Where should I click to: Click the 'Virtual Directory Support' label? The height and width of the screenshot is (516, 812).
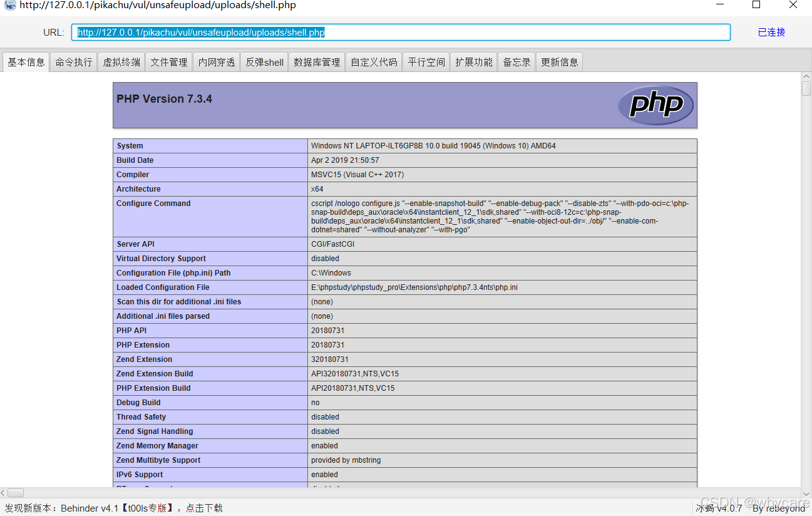tap(161, 259)
